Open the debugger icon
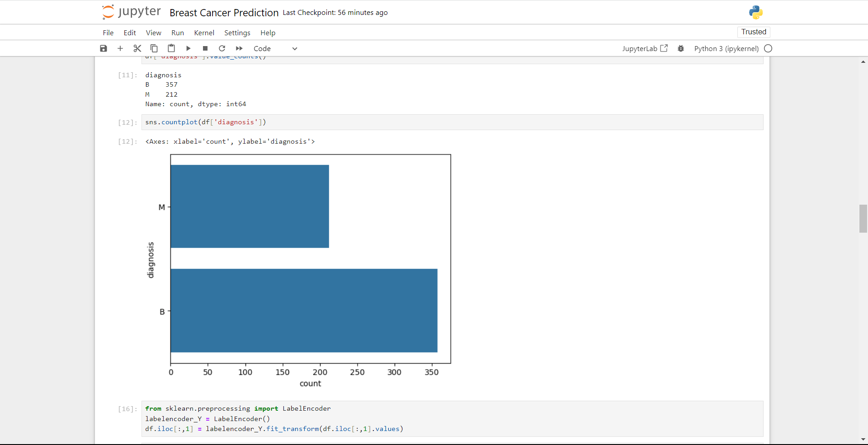Viewport: 868px width, 445px height. click(x=681, y=48)
